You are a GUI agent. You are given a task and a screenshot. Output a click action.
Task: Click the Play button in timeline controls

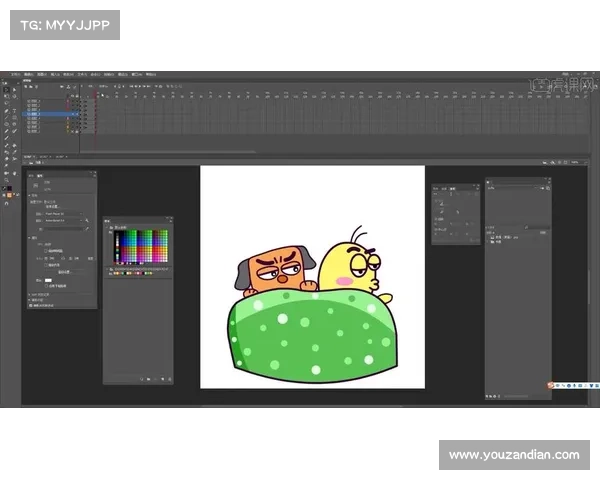click(140, 87)
